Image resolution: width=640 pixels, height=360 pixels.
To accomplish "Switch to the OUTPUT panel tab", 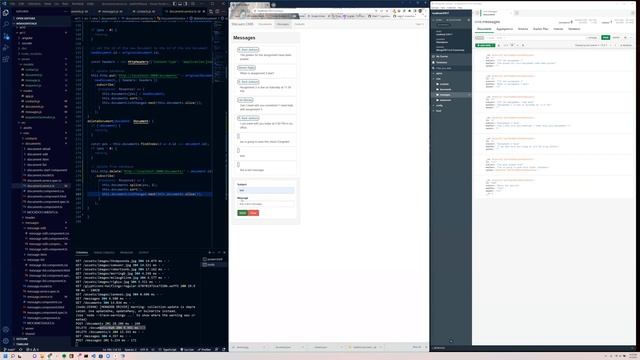I will pos(143,253).
